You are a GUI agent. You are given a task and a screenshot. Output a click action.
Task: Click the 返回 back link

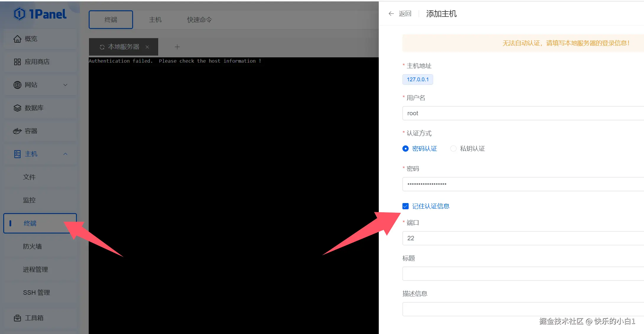pos(405,14)
